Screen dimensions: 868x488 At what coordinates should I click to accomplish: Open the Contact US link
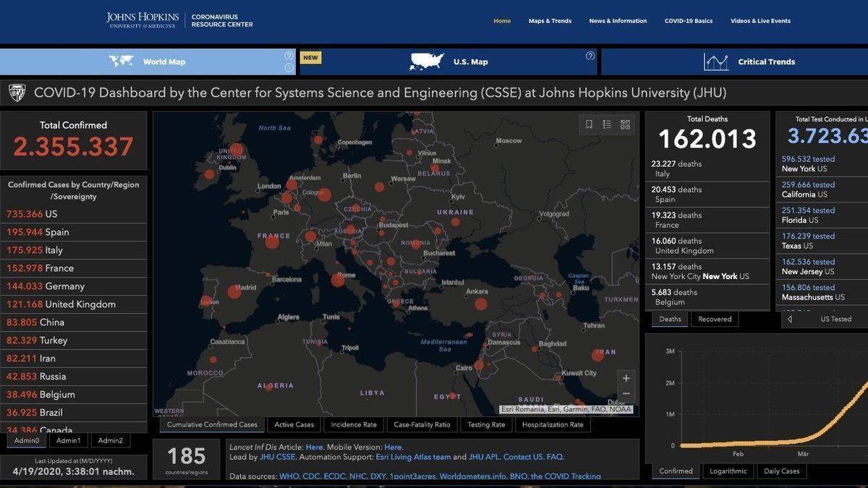coord(523,457)
